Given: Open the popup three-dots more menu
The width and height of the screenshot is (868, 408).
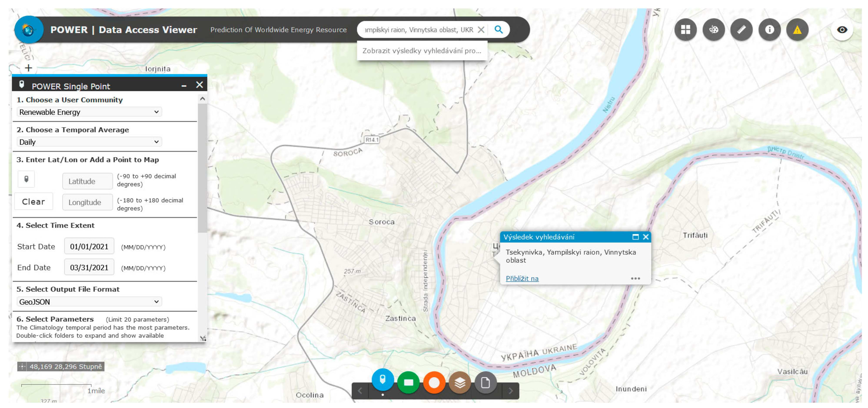Looking at the screenshot, I should [635, 278].
